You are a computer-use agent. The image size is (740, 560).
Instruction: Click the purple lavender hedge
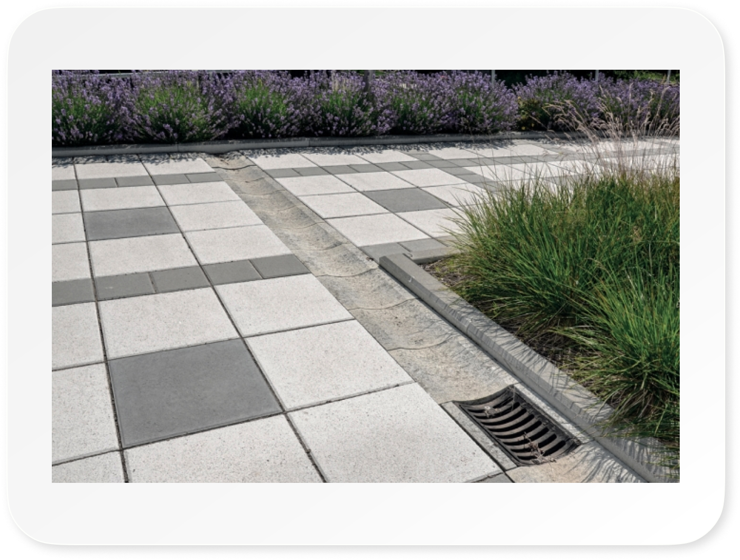point(285,106)
